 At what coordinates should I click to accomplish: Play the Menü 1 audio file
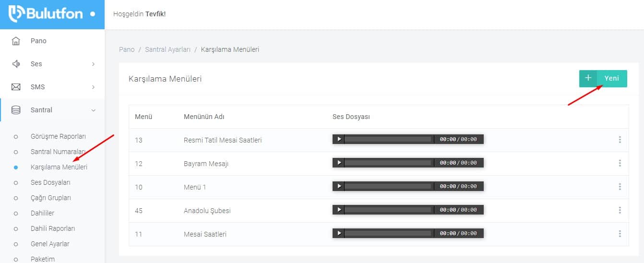point(339,186)
